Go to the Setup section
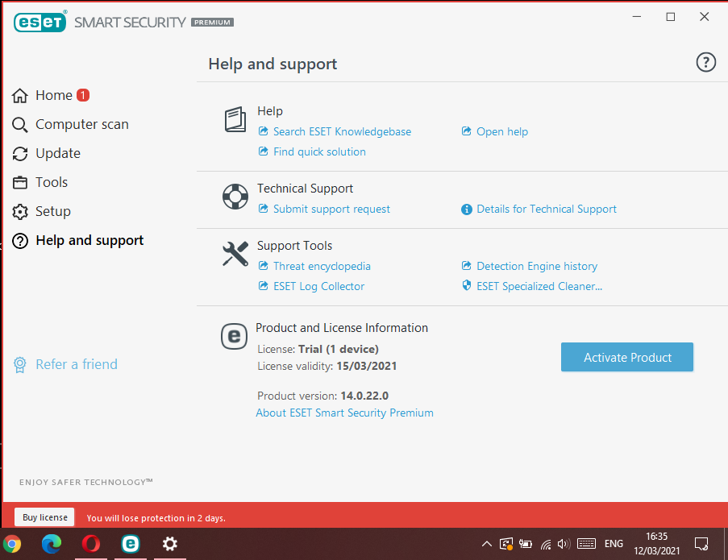This screenshot has width=728, height=560. point(53,212)
